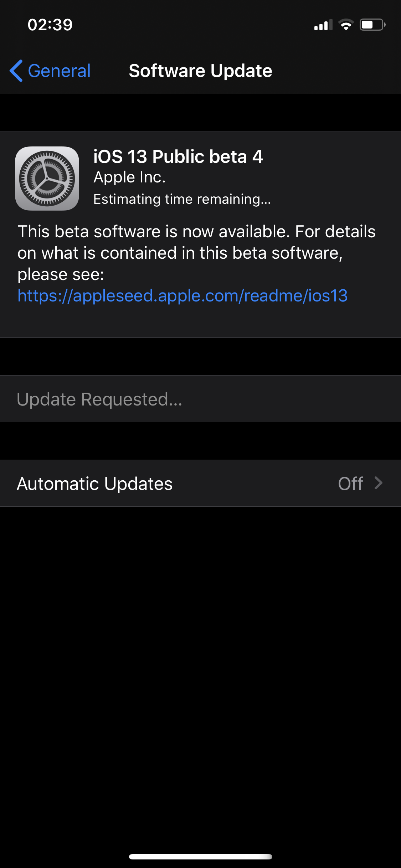
Task: Tap the 02:39 clock in status bar
Action: 50,25
